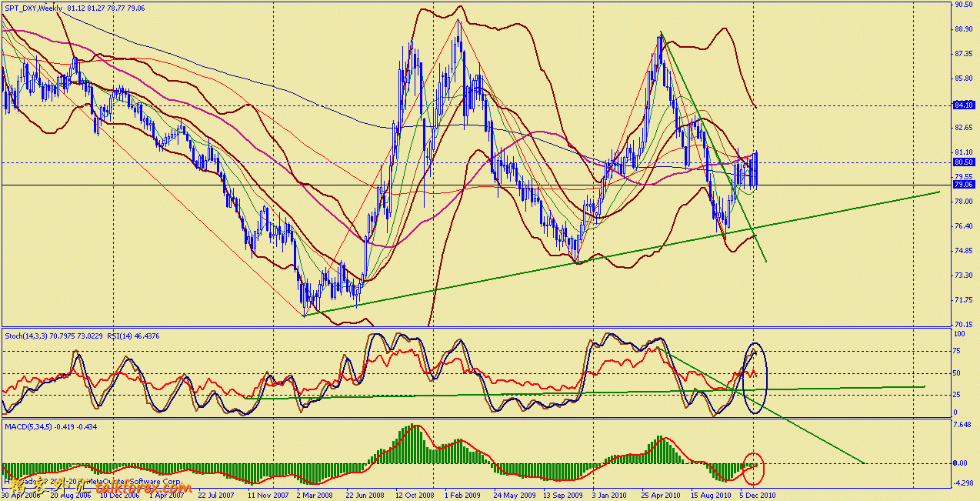Click the 76.40 price axis label
980x501 pixels.
pyautogui.click(x=964, y=226)
